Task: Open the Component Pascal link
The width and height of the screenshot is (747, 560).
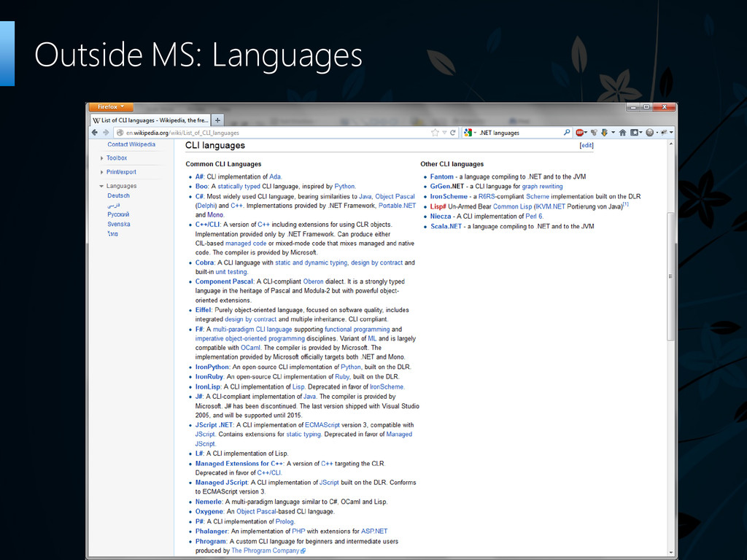Action: pyautogui.click(x=224, y=281)
